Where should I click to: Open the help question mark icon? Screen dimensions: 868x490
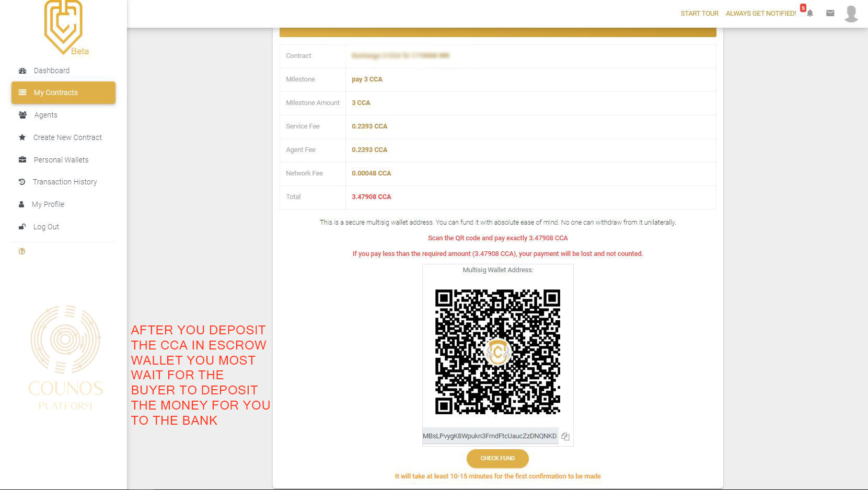click(x=22, y=251)
